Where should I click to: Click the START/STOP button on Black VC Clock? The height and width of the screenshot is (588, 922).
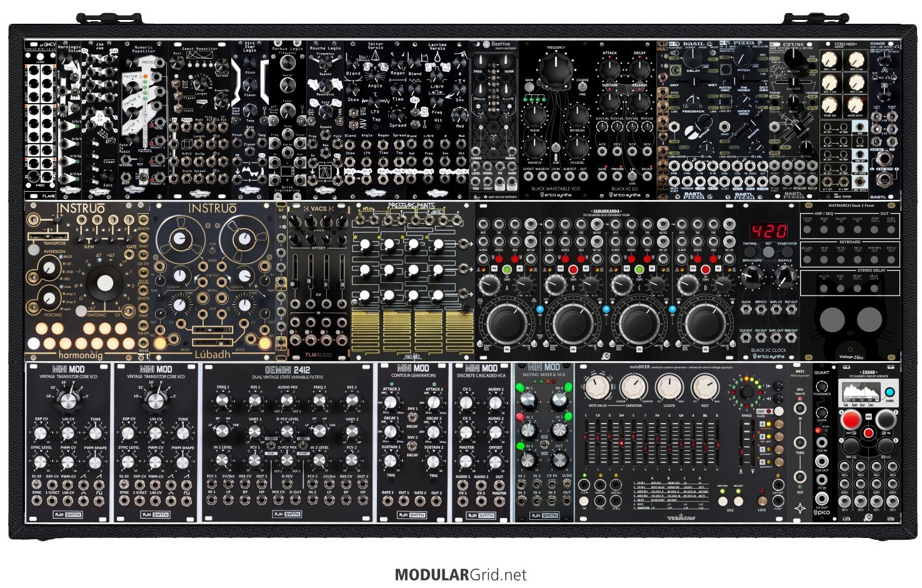click(788, 252)
